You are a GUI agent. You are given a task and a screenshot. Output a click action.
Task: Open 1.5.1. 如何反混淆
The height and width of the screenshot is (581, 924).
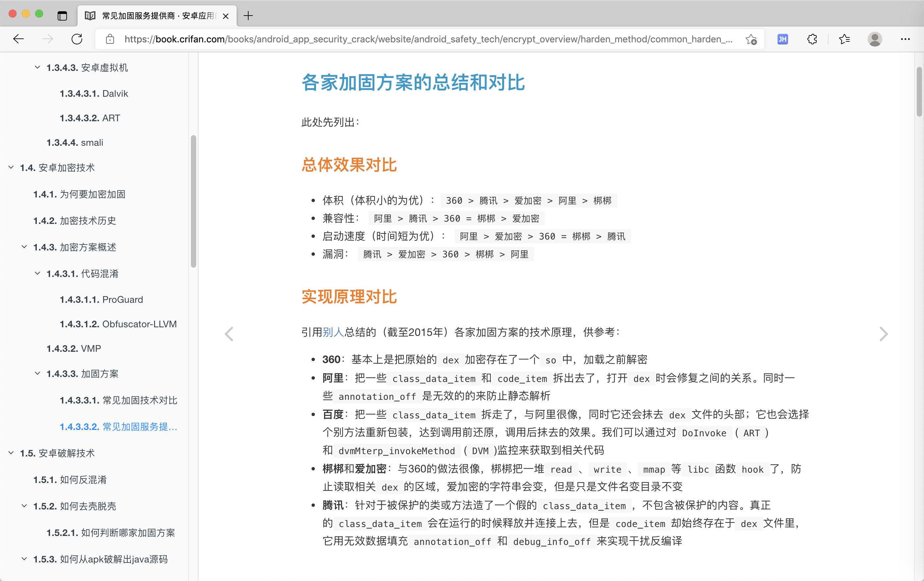click(x=70, y=480)
